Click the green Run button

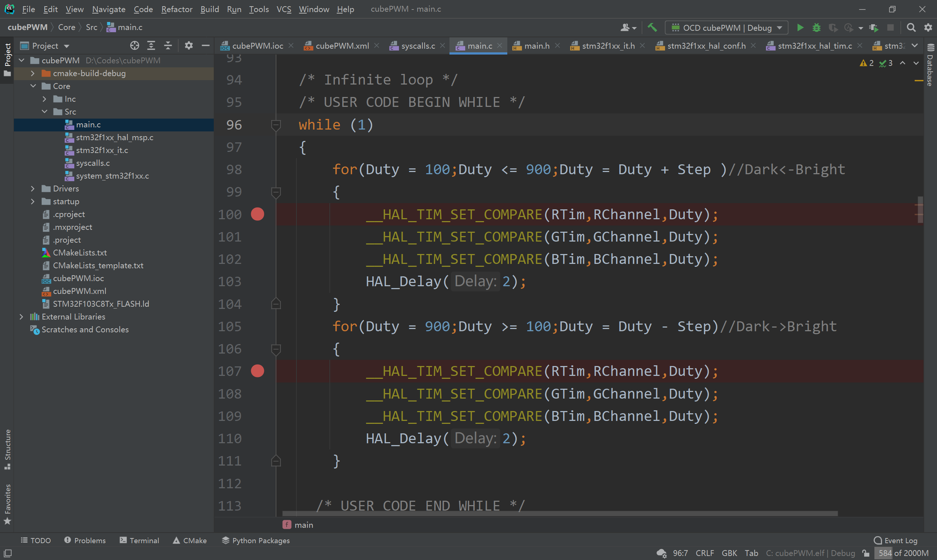coord(800,27)
